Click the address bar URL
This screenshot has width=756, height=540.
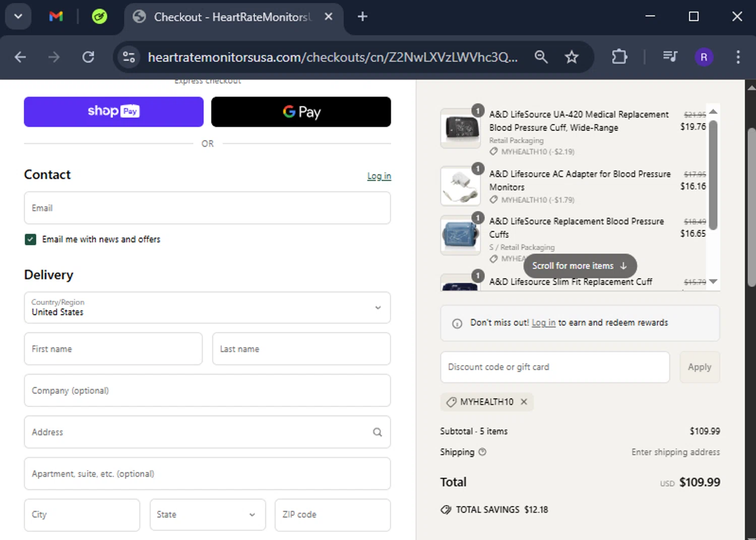point(333,57)
